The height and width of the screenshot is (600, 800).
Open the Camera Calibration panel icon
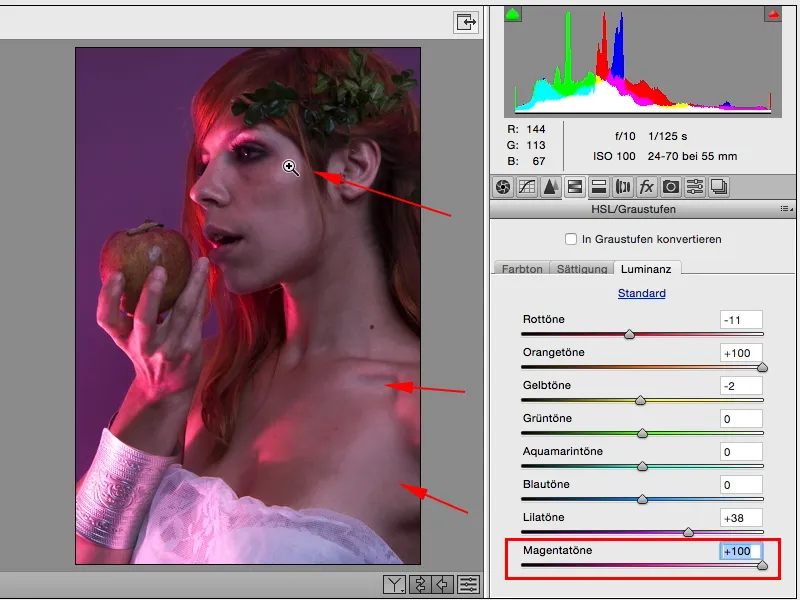tap(670, 187)
